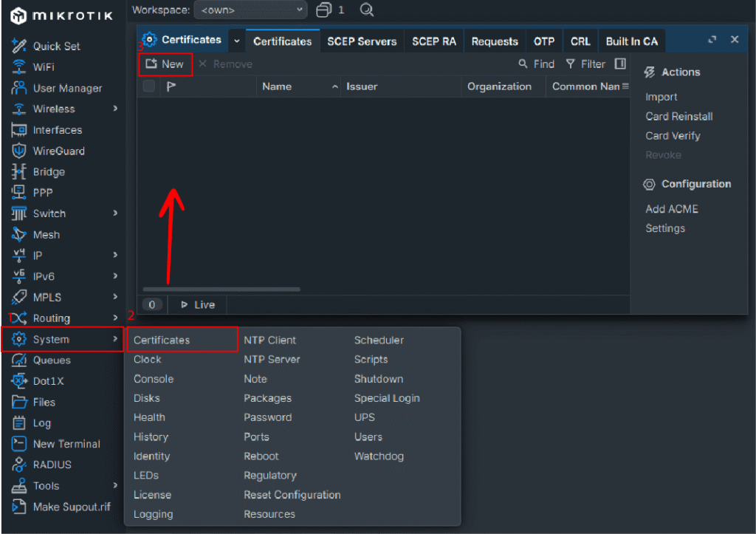Open the Certificates window title dropdown arrow
Viewport: 756px width, 534px height.
(x=237, y=41)
